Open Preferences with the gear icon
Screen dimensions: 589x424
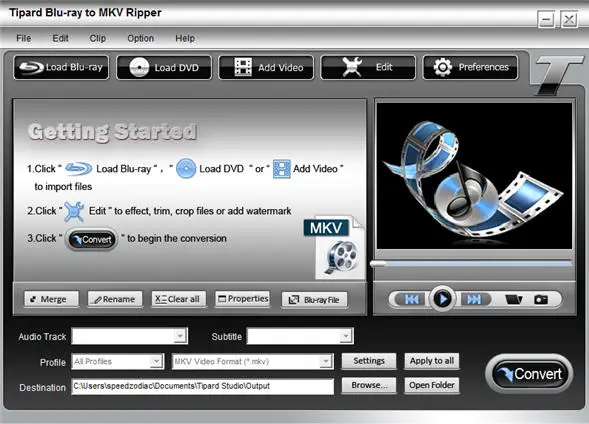click(x=470, y=68)
